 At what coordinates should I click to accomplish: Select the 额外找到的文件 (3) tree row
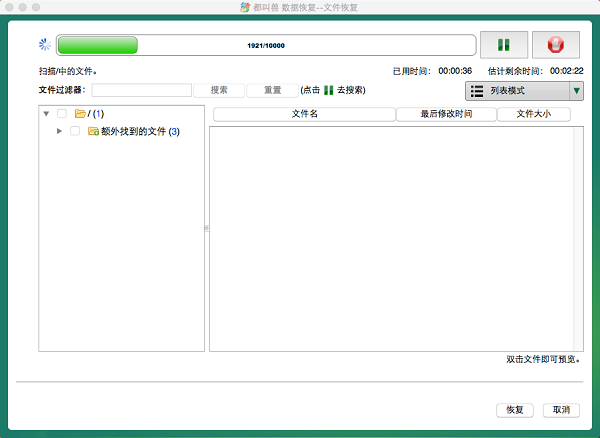pyautogui.click(x=122, y=131)
